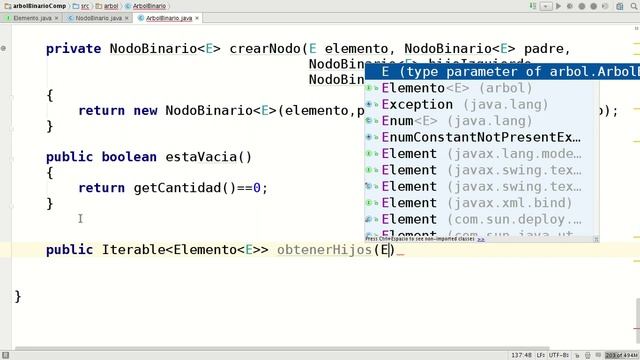Switch to NodoBinario.java tab

coord(98,18)
